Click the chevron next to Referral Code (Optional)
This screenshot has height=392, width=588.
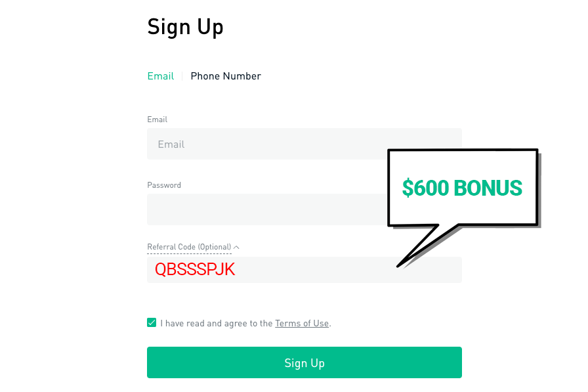coord(236,246)
